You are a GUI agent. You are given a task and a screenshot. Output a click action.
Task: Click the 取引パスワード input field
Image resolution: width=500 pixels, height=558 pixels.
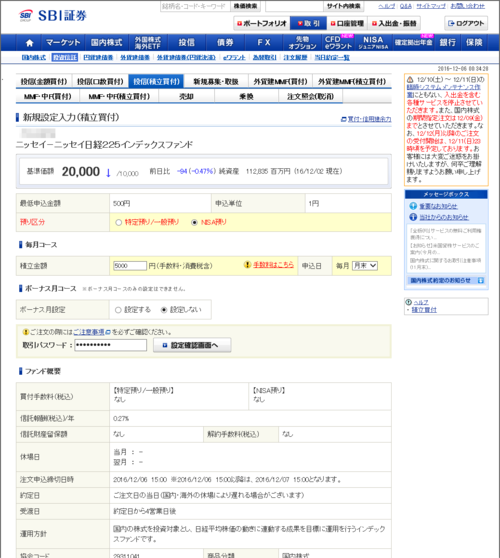tap(111, 345)
